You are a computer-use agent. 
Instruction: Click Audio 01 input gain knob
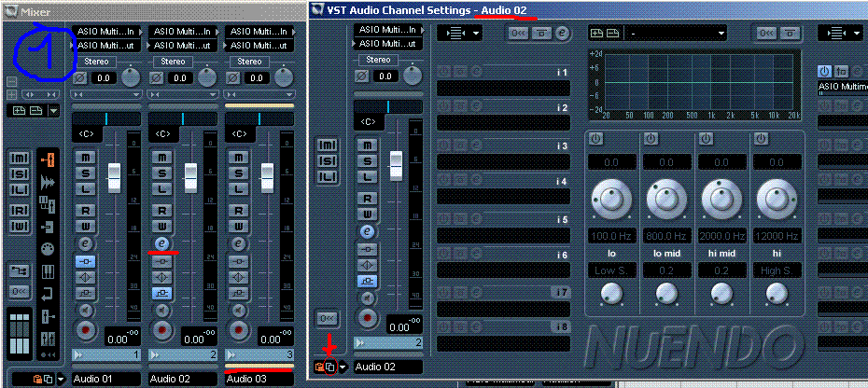tap(132, 76)
